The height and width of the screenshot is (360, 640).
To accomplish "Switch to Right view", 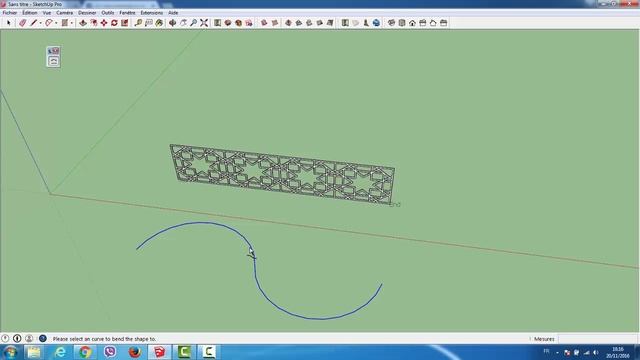I will pos(422,23).
